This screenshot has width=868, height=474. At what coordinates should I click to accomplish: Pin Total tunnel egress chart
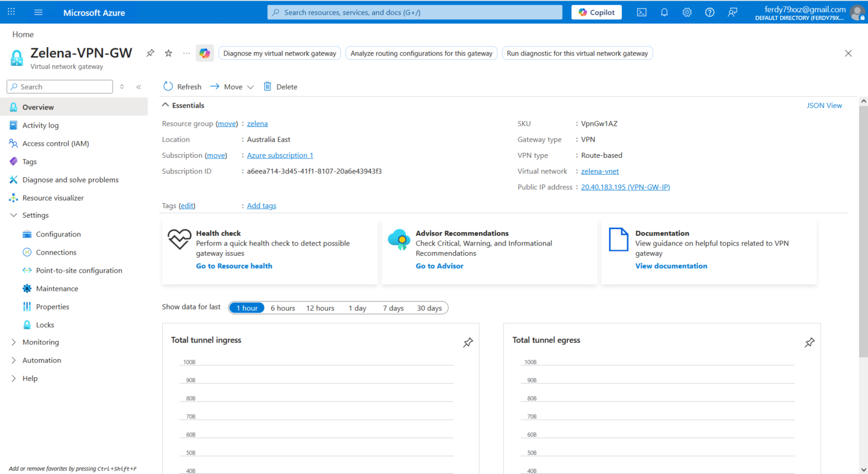pyautogui.click(x=809, y=343)
